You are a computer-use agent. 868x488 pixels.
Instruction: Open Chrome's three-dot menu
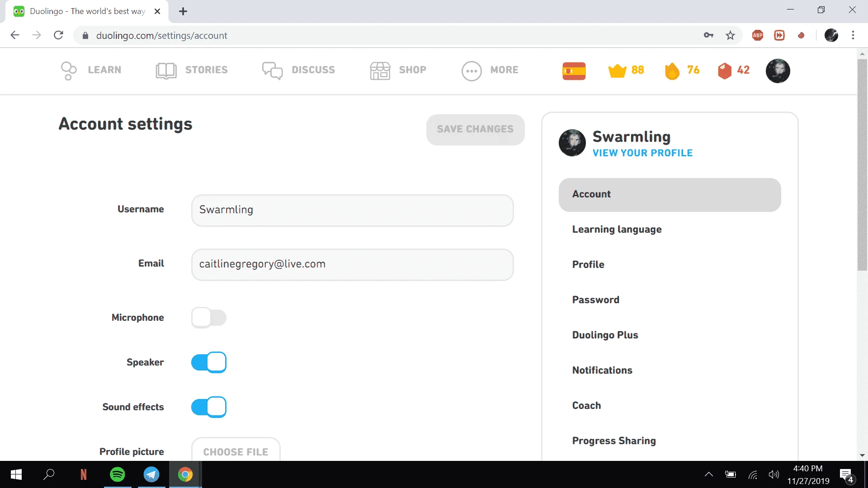point(853,35)
